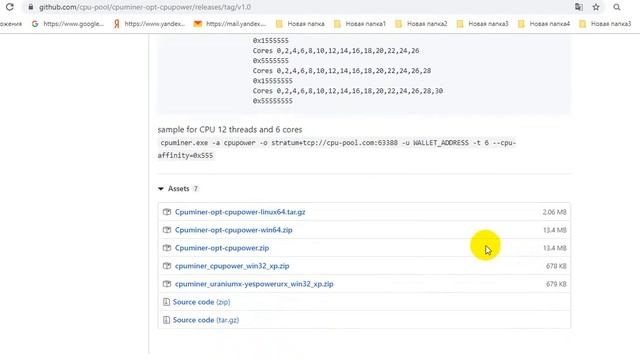Click file icon beside Source code (tar.gz)

166,320
